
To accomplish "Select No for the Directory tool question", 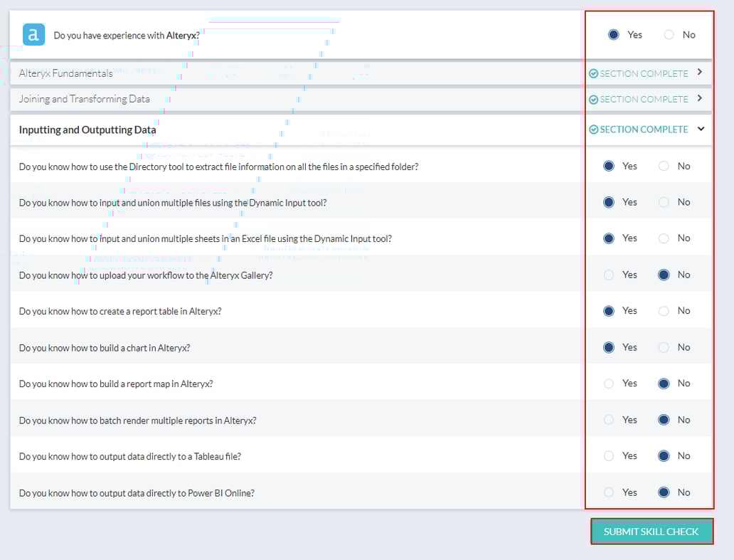I will 664,167.
